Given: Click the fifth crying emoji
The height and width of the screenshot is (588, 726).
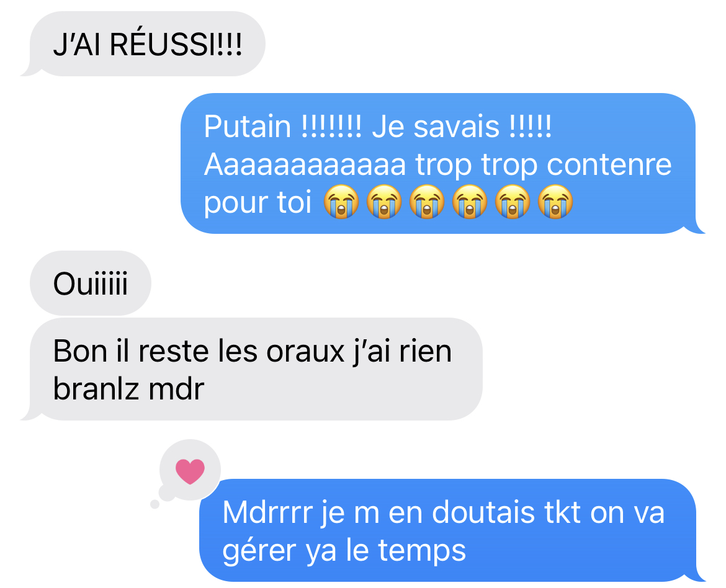Looking at the screenshot, I should coord(513,202).
